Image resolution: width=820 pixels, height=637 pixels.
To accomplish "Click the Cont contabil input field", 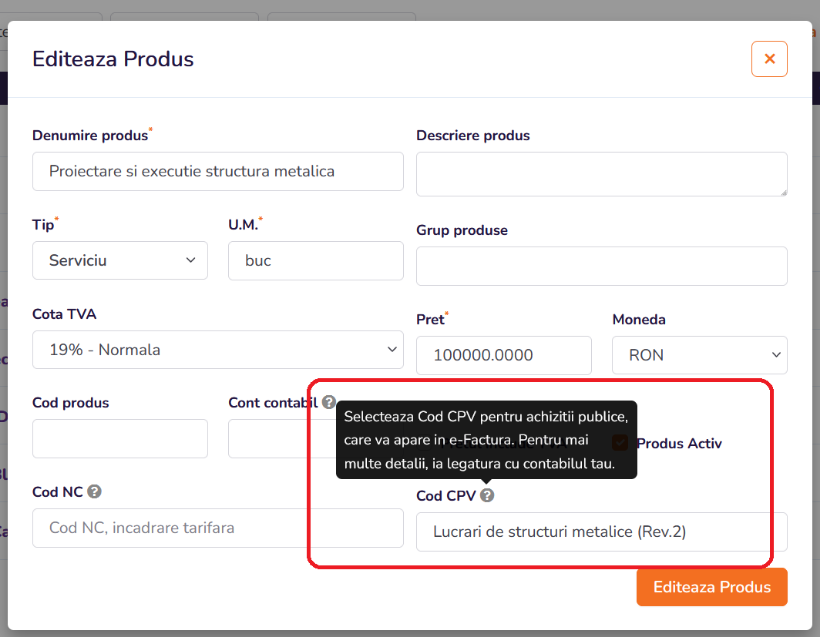I will click(x=282, y=438).
